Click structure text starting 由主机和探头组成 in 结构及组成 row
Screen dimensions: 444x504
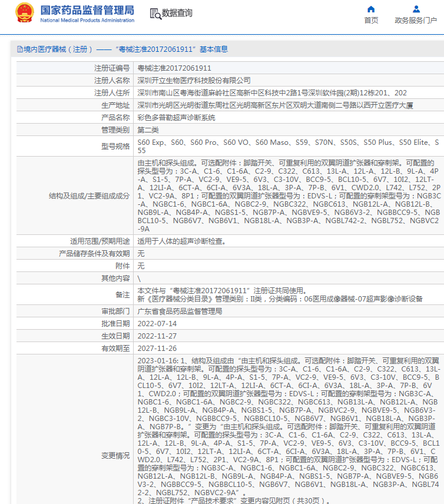point(289,195)
